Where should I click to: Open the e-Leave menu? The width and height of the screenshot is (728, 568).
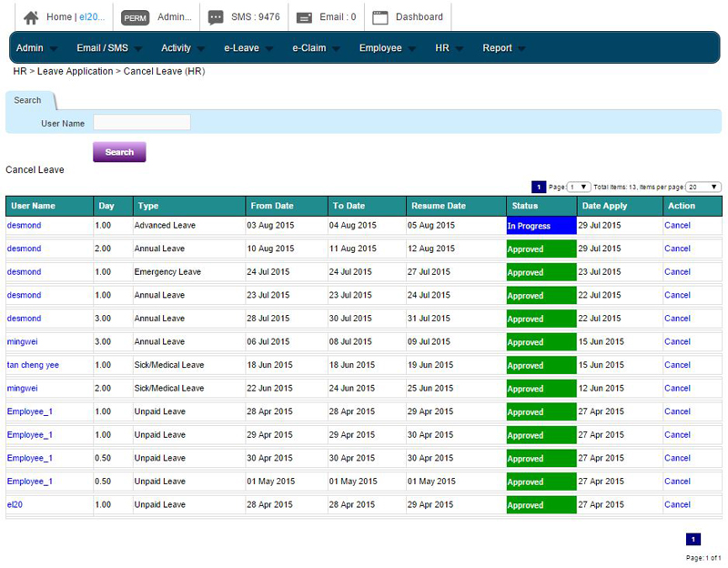(248, 48)
